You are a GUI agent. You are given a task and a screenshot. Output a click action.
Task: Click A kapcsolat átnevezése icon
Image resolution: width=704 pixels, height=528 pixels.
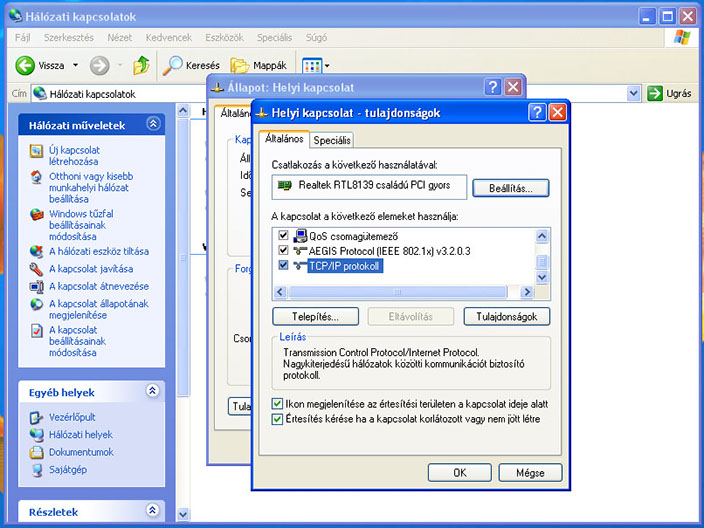[36, 286]
